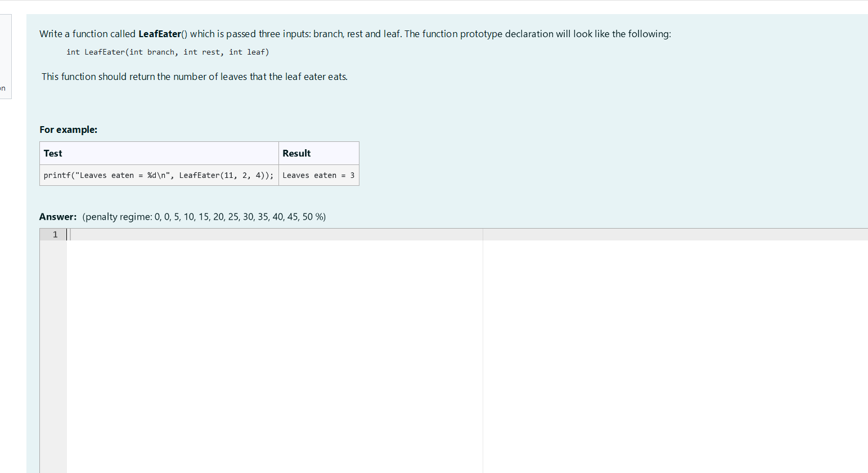Click the text cursor position in the editor
Screen dimensions: 868x473
tap(69, 234)
